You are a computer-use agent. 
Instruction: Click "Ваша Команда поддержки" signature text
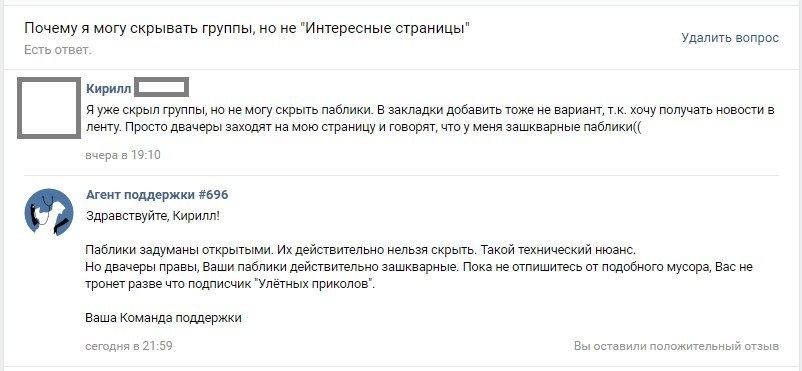pyautogui.click(x=163, y=318)
